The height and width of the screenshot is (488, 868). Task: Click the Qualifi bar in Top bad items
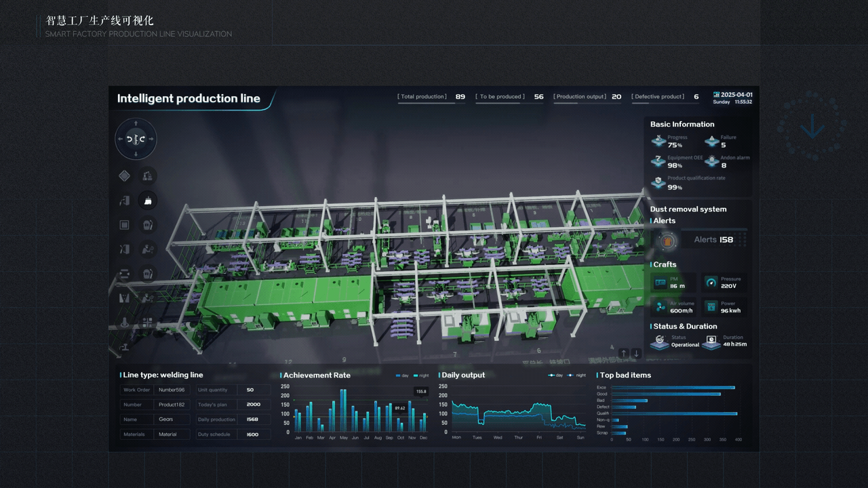[674, 413]
